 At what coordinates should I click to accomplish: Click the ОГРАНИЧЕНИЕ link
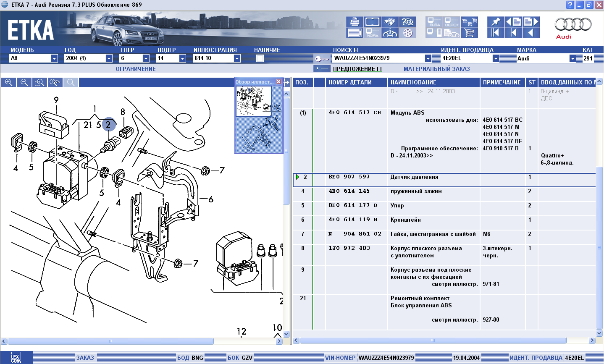[136, 69]
